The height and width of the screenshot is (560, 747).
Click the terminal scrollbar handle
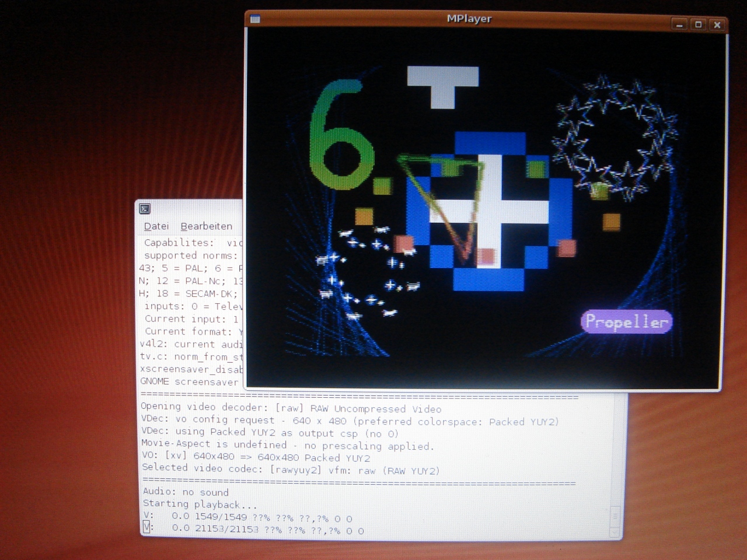point(615,516)
